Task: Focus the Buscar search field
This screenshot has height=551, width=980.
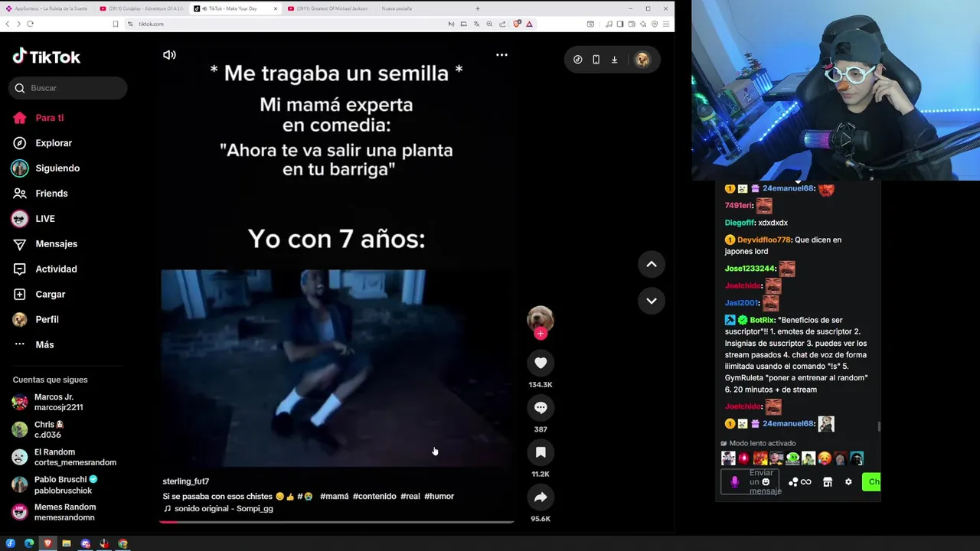Action: tap(68, 88)
